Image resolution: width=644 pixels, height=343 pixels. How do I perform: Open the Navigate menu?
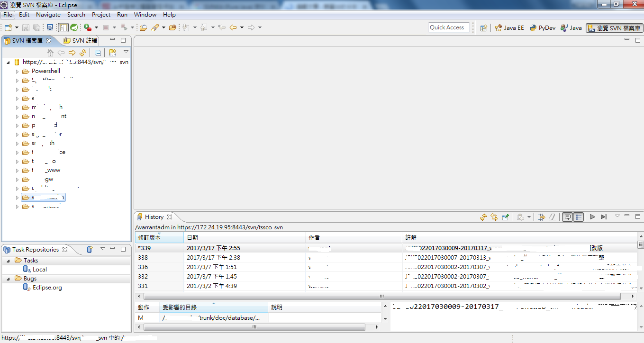[x=48, y=15]
